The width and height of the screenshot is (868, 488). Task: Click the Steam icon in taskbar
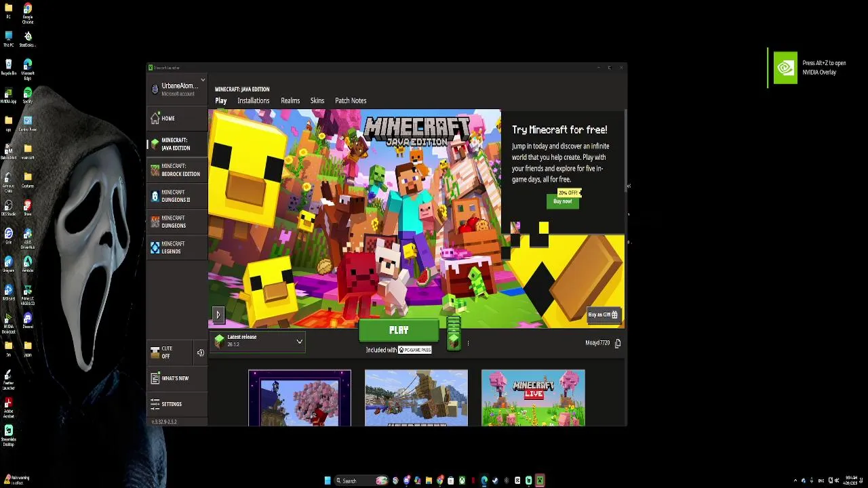click(x=494, y=481)
